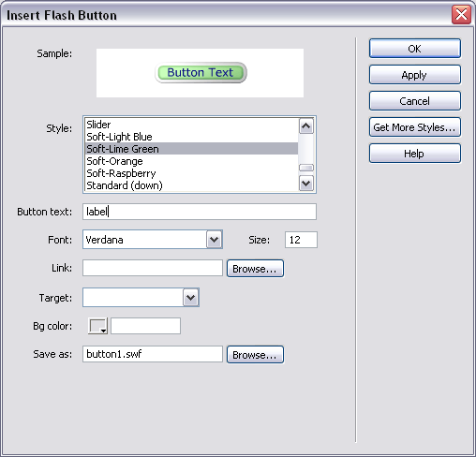Apply the Flash button settings
This screenshot has height=457, width=476.
pyautogui.click(x=414, y=75)
